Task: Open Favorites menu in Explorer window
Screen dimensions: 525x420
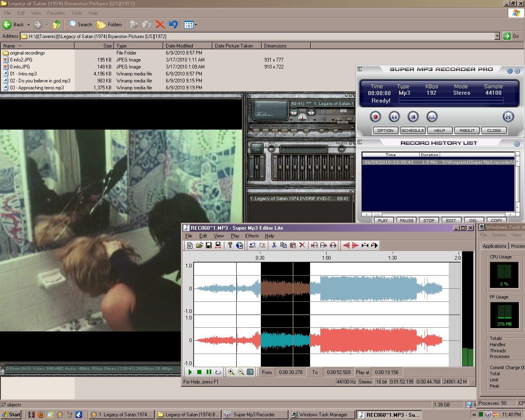Action: click(x=56, y=13)
